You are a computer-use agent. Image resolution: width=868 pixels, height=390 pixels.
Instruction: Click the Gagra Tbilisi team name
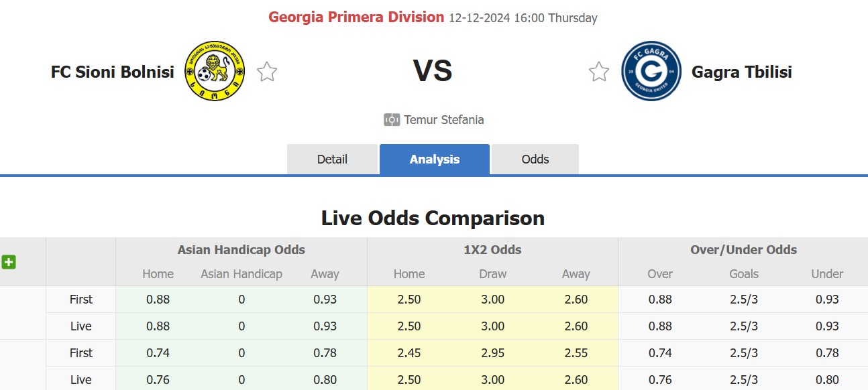coord(742,72)
